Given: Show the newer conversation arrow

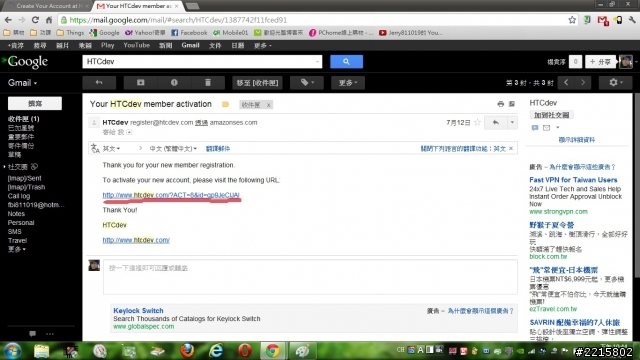Looking at the screenshot, I should click(566, 82).
